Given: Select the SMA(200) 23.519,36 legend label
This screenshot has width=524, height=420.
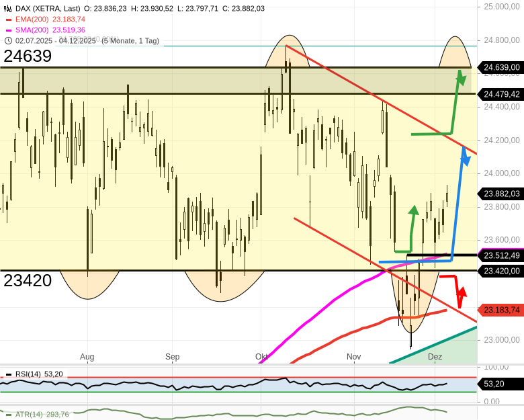Looking at the screenshot, I should pos(50,30).
